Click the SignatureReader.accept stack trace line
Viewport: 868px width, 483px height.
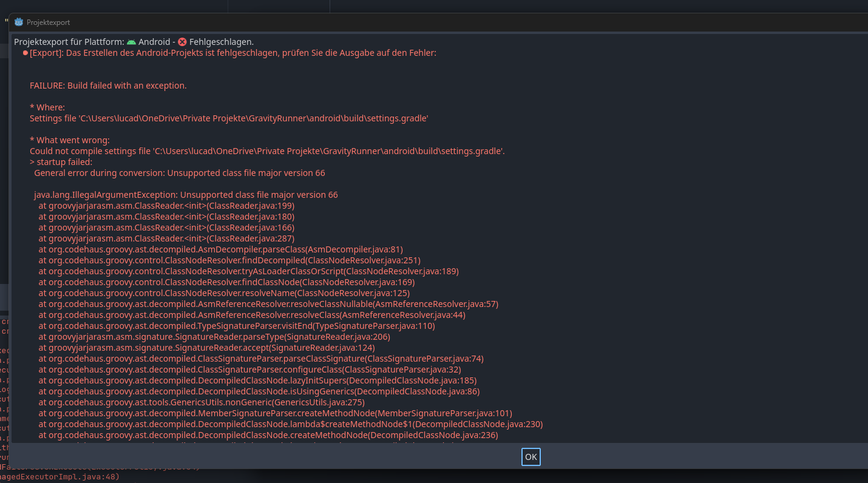(x=206, y=348)
